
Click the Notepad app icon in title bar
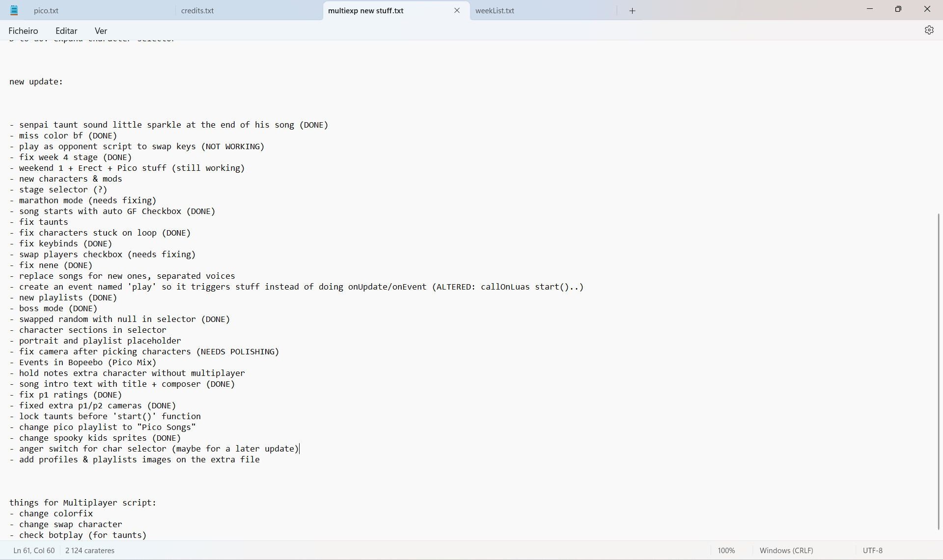pyautogui.click(x=14, y=10)
